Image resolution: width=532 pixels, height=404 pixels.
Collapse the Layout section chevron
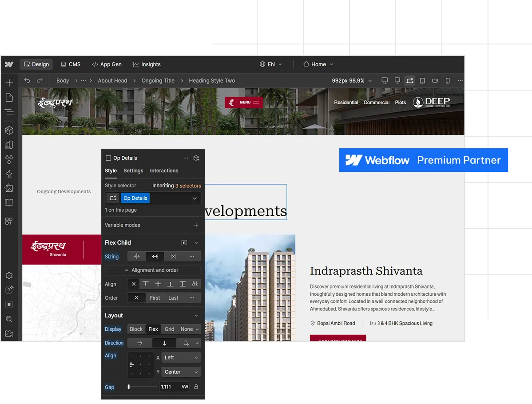196,316
